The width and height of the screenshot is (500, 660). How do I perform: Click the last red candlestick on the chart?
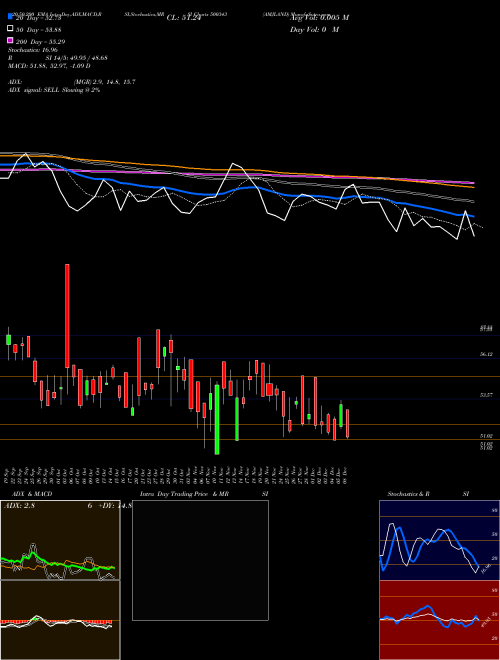point(347,423)
